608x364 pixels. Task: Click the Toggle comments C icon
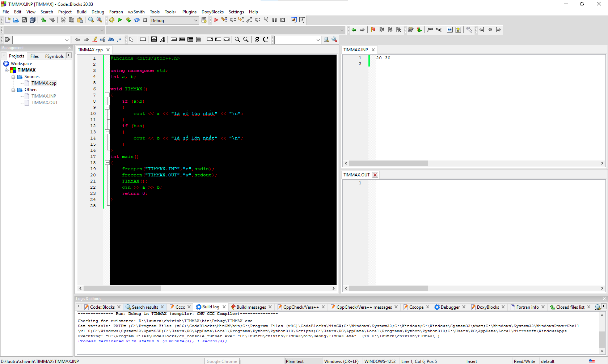[265, 40]
